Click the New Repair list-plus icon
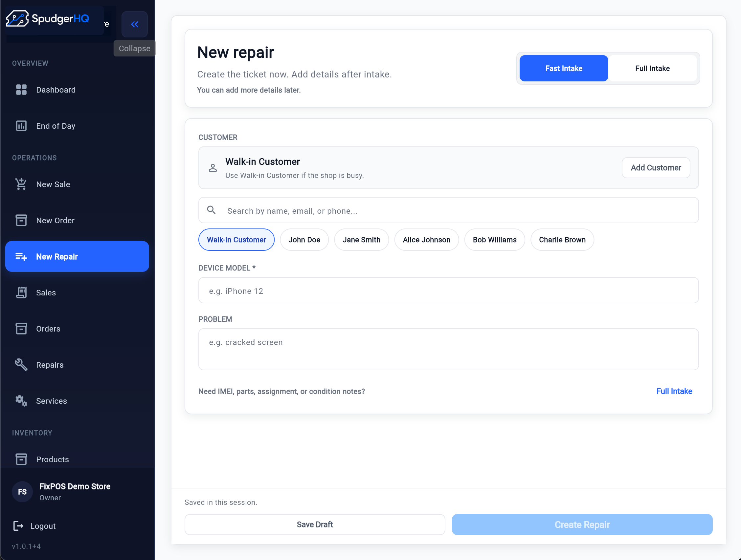The image size is (741, 560). click(21, 256)
